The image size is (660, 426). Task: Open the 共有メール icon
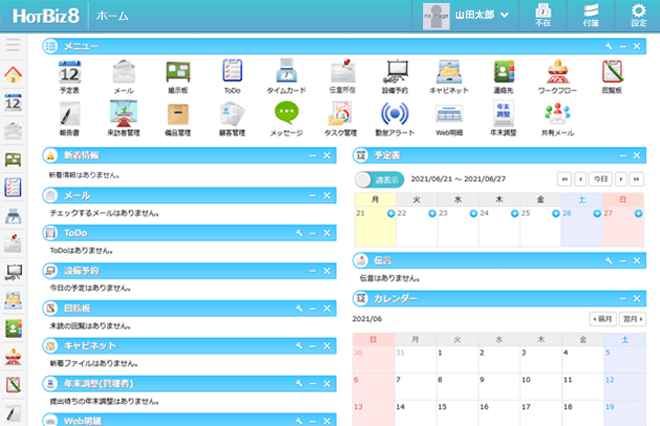[558, 114]
